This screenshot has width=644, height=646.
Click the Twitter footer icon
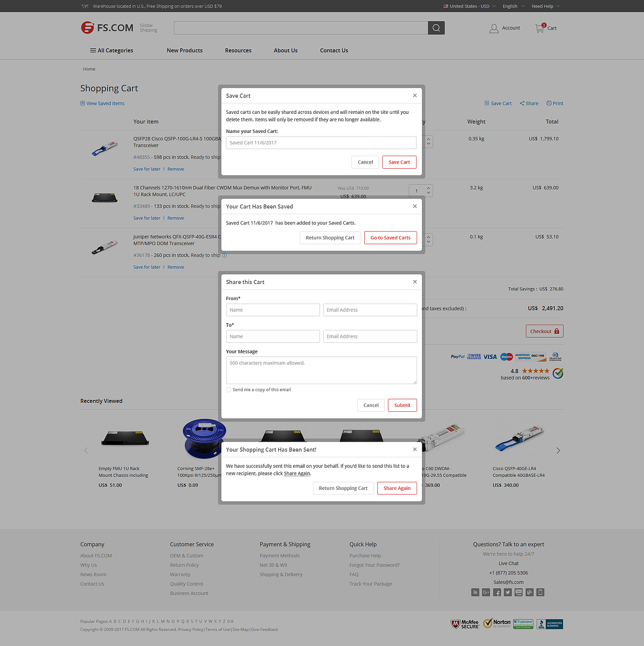(x=508, y=592)
